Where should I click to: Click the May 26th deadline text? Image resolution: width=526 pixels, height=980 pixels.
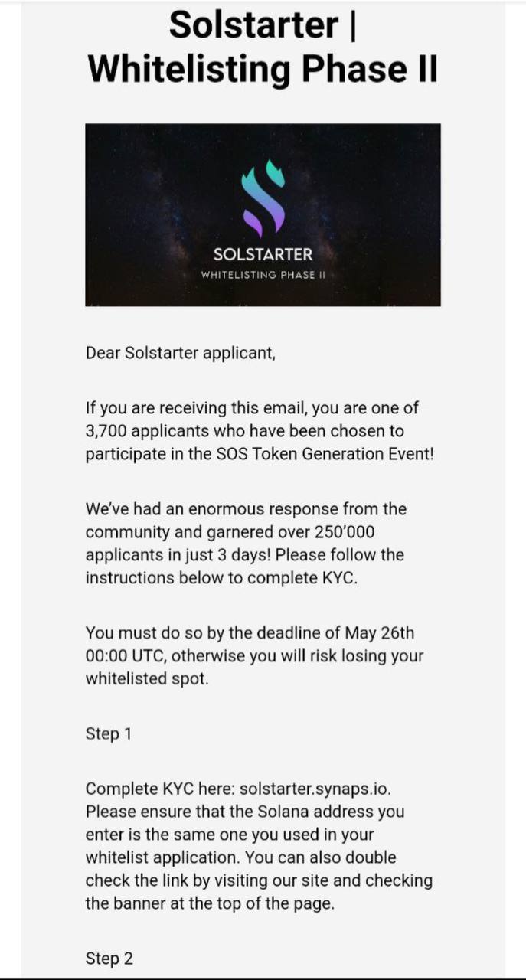[x=379, y=633]
